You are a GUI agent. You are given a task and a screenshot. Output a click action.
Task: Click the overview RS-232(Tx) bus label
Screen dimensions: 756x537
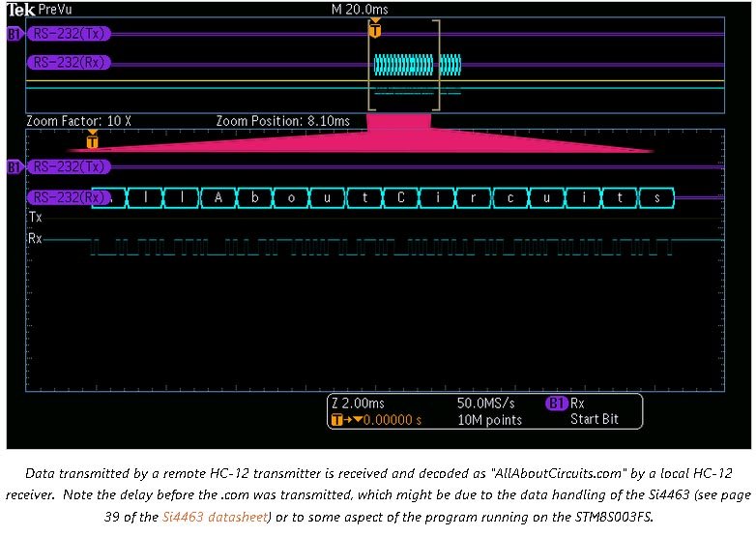tap(69, 34)
